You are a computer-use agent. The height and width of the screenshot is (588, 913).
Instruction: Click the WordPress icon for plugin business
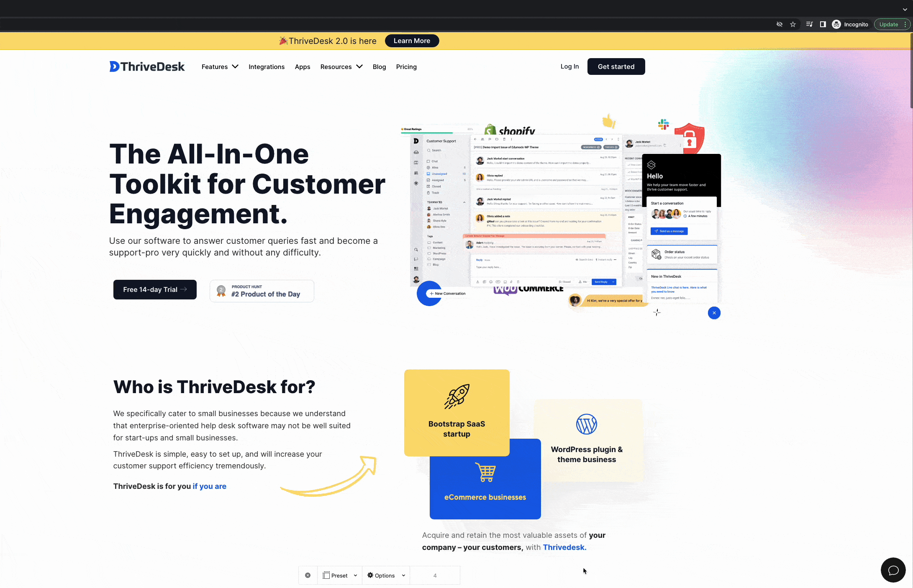point(586,424)
